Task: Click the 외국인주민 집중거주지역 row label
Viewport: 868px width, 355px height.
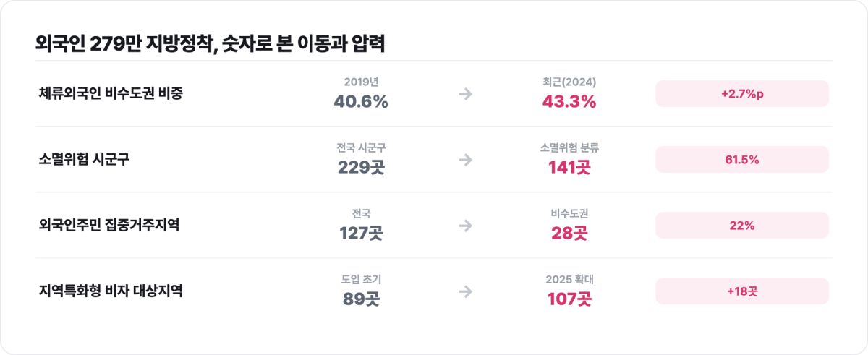Action: (109, 226)
